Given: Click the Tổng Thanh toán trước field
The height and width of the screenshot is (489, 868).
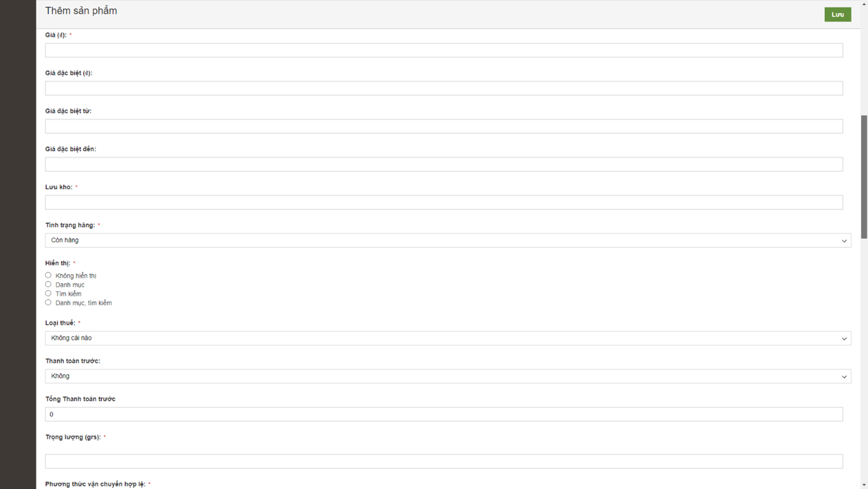Looking at the screenshot, I should pos(444,414).
